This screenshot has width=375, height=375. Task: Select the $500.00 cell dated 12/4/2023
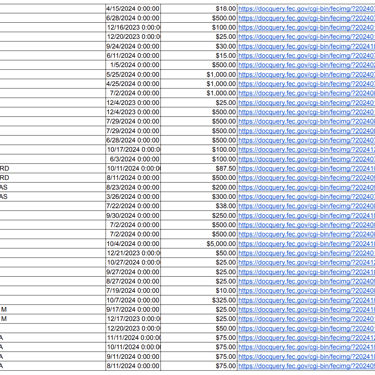[199, 112]
